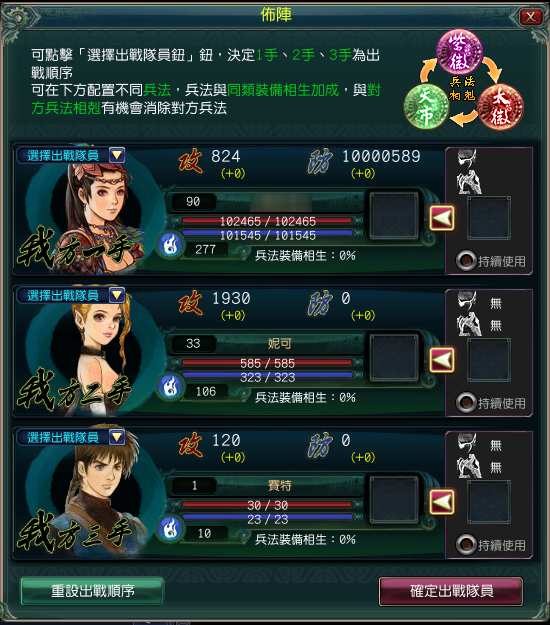Click pink left-arrow button in first slot
The width and height of the screenshot is (550, 625).
coord(442,218)
